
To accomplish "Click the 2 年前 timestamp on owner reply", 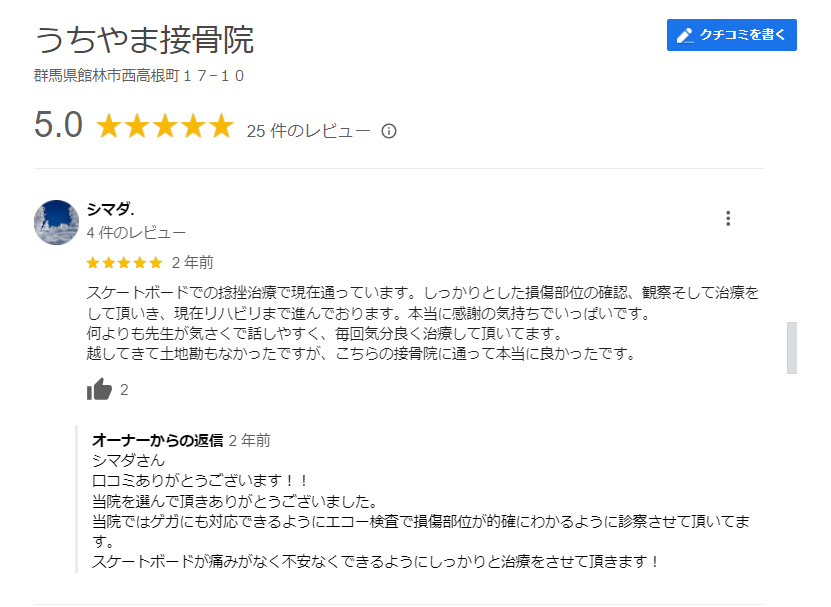I will pos(249,440).
